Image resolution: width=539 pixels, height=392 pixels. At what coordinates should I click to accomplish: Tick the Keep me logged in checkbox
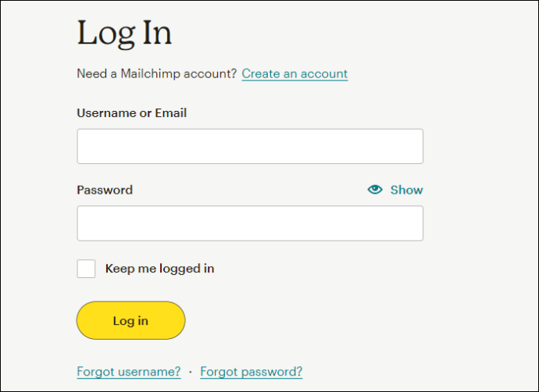tap(86, 269)
